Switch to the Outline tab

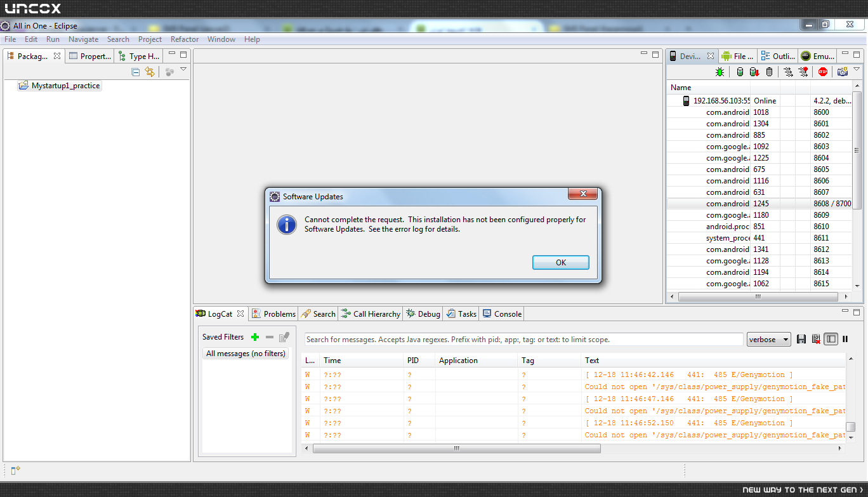pos(778,56)
